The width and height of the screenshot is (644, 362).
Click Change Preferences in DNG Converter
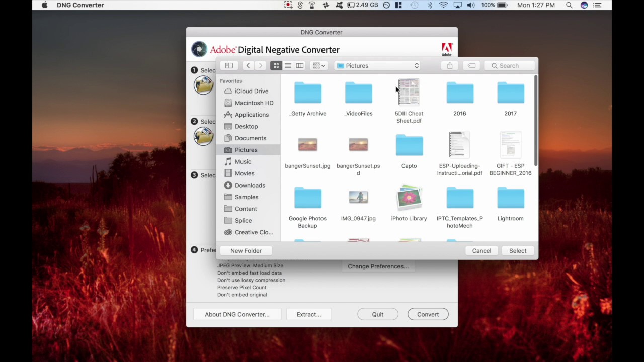[x=378, y=266]
